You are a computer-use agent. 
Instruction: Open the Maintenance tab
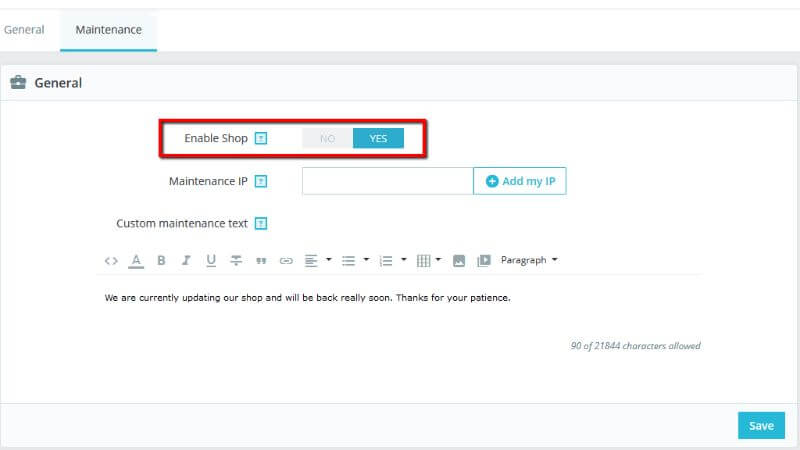(109, 30)
